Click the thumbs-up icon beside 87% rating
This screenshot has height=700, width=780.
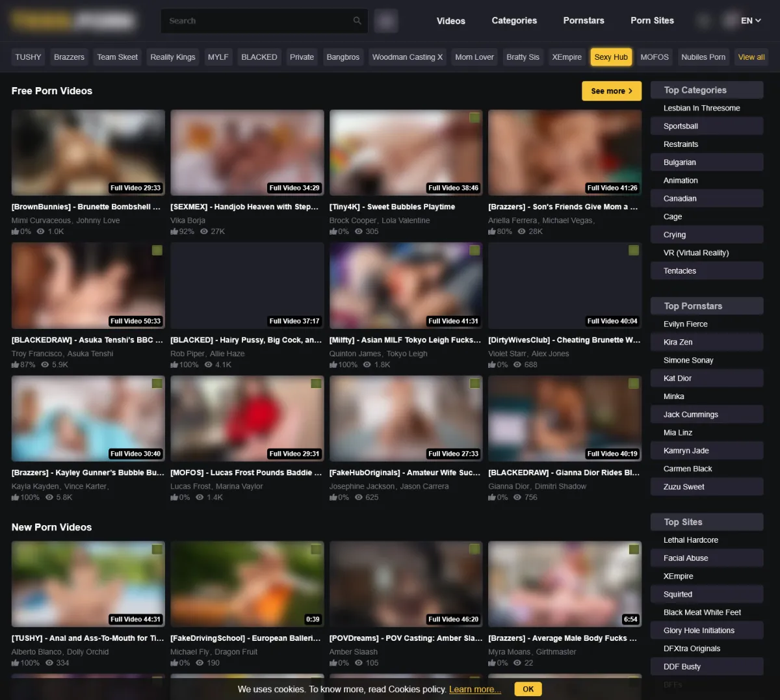coord(15,365)
